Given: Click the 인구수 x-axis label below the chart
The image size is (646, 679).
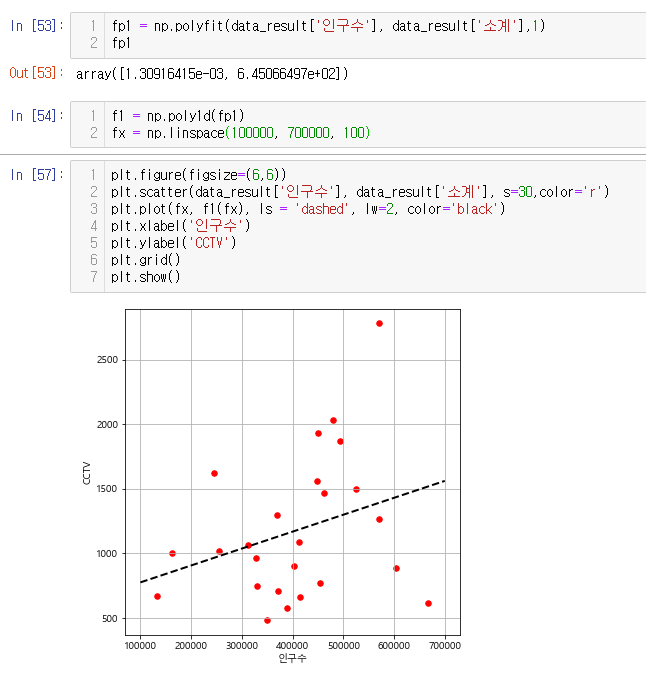Looking at the screenshot, I should (x=292, y=658).
